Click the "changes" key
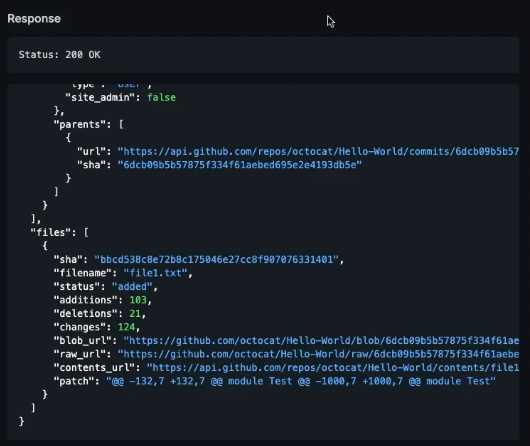Image resolution: width=530 pixels, height=446 pixels. tap(80, 327)
